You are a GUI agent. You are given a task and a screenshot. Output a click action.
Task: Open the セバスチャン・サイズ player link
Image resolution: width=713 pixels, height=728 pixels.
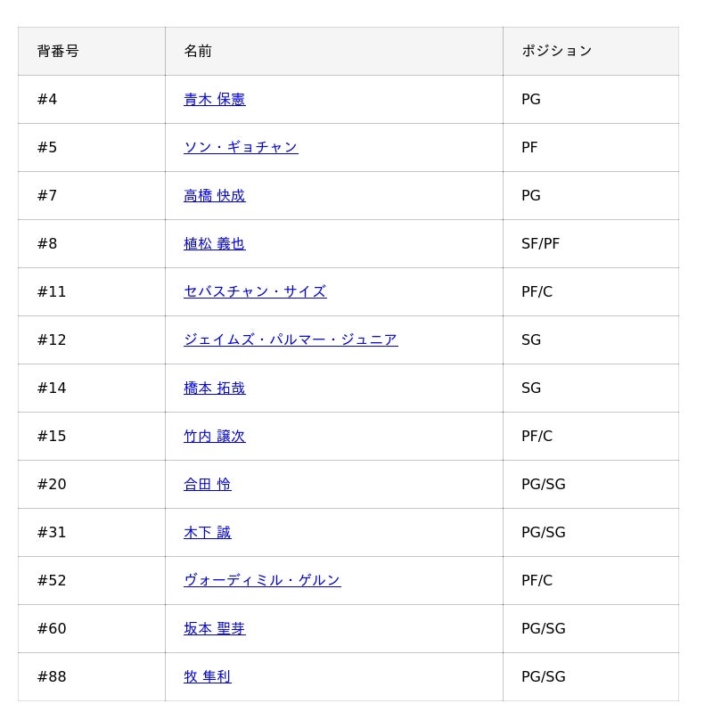[x=255, y=291]
